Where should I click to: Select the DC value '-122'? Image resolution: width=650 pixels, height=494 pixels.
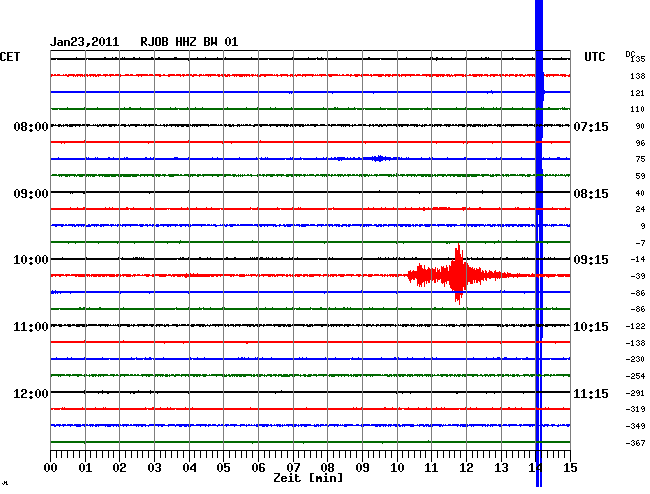[x=635, y=327]
